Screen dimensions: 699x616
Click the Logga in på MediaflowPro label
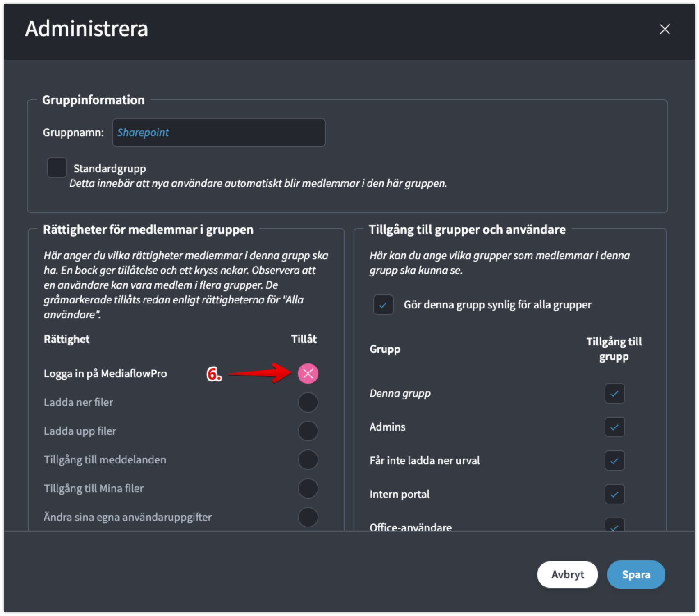tap(105, 374)
